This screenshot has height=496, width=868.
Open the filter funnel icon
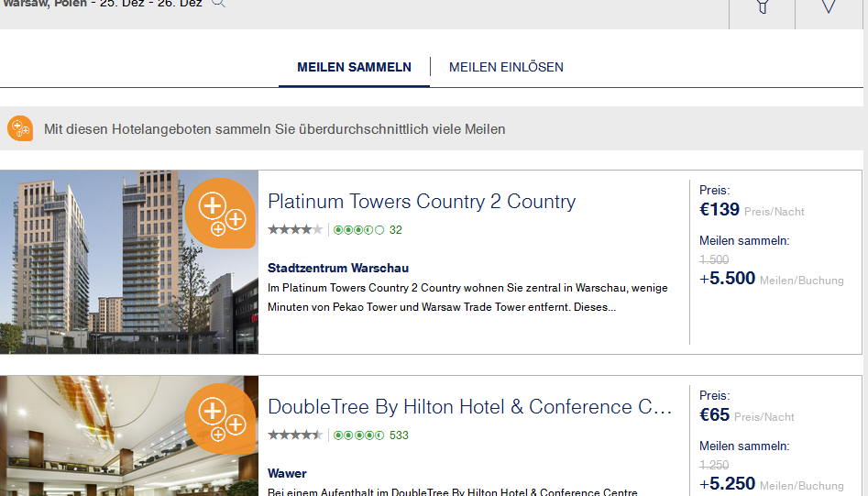(763, 6)
